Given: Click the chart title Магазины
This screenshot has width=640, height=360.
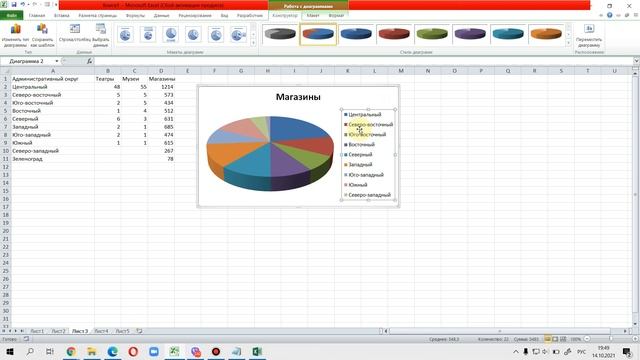Looking at the screenshot, I should click(298, 97).
